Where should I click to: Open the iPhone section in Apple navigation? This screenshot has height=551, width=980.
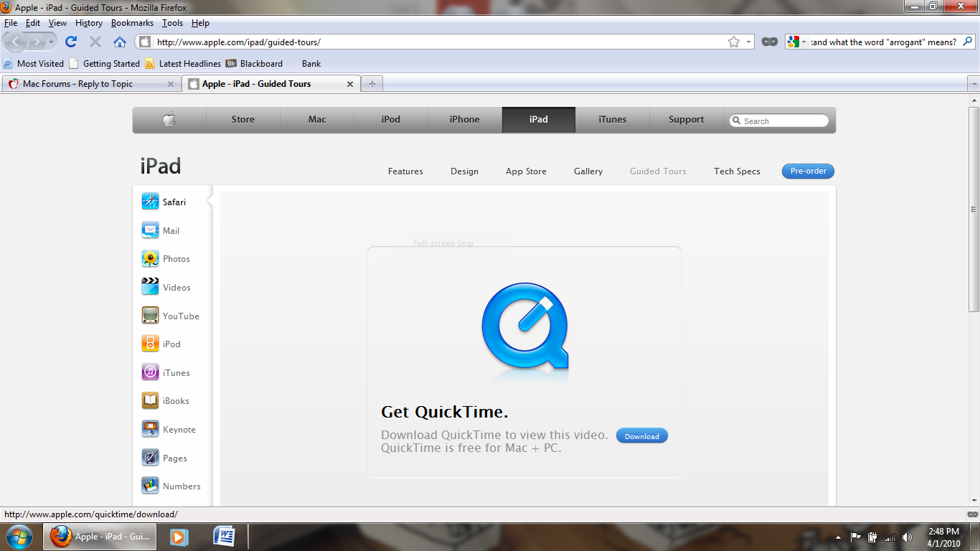click(465, 120)
